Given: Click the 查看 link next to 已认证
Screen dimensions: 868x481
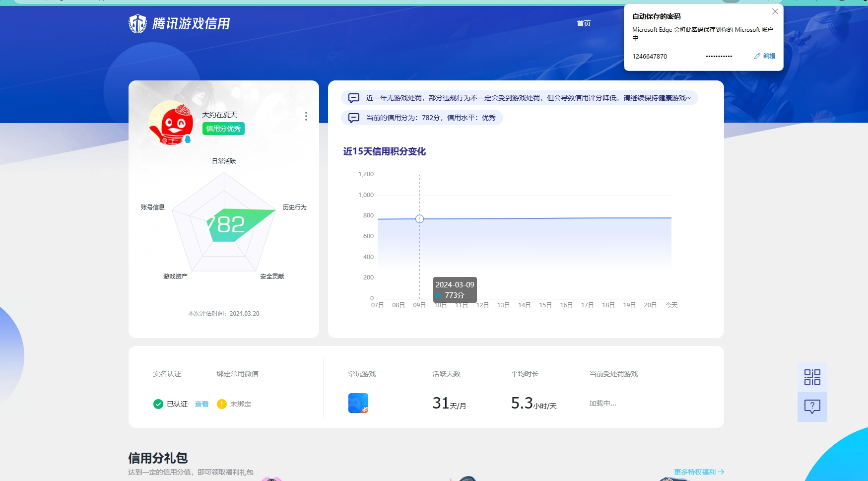Looking at the screenshot, I should 201,405.
